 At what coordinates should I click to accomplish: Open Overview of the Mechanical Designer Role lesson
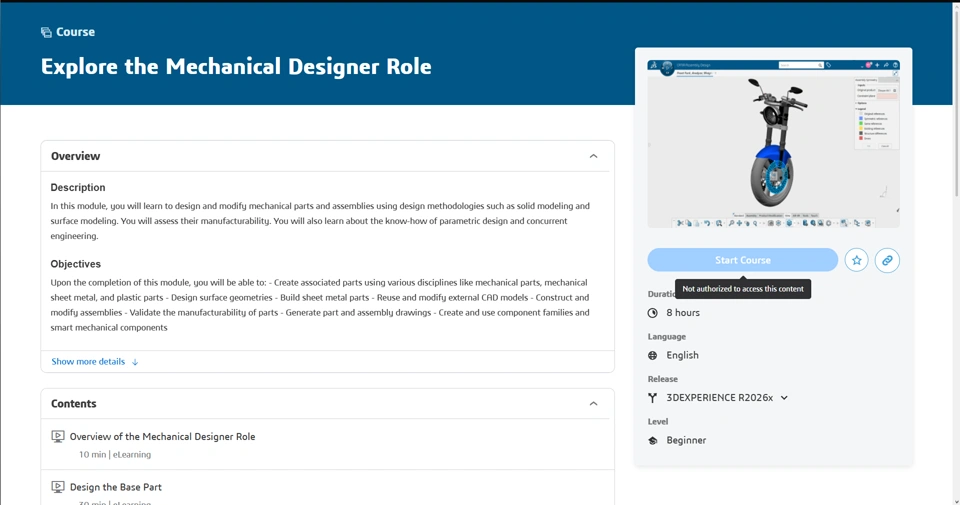click(x=162, y=436)
